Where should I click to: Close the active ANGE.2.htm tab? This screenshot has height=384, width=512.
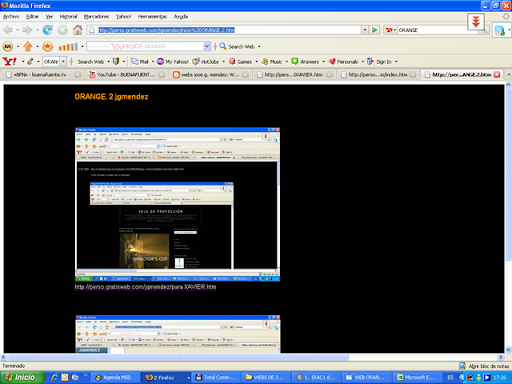(497, 75)
